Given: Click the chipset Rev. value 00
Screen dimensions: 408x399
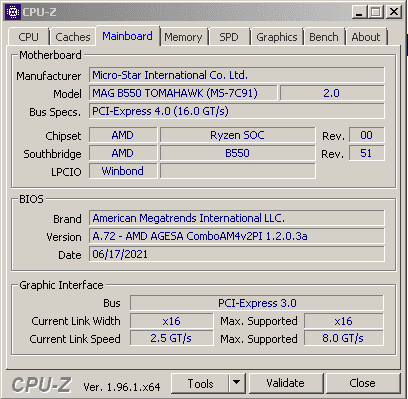Looking at the screenshot, I should point(367,135).
